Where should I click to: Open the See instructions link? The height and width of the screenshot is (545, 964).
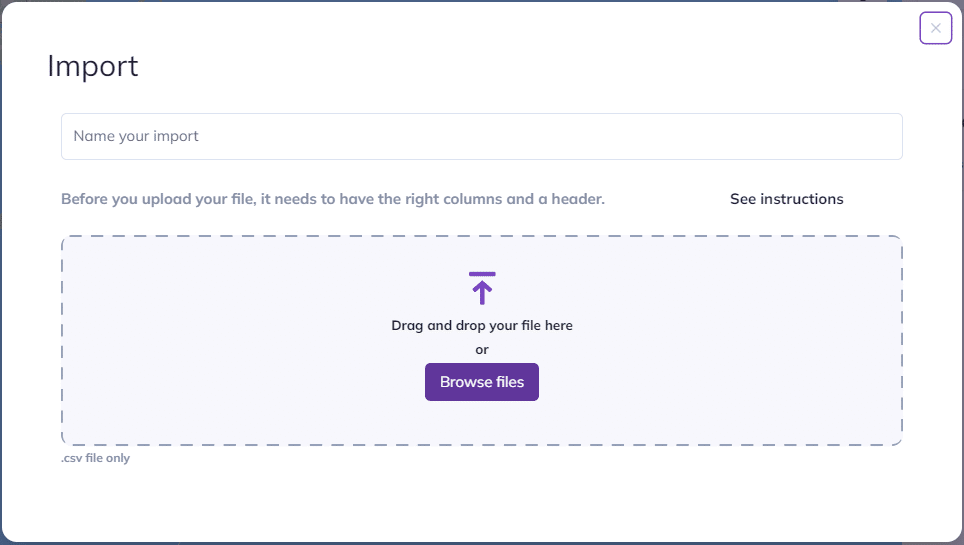tap(786, 199)
